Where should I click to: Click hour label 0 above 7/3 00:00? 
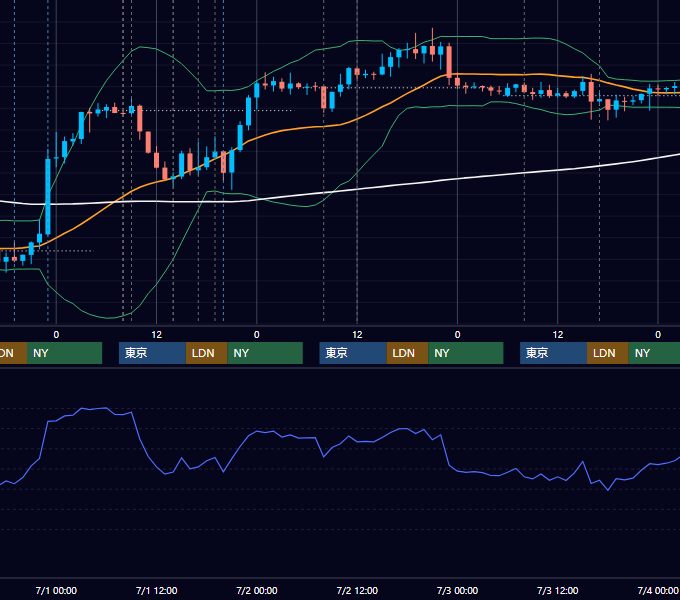[x=457, y=335]
